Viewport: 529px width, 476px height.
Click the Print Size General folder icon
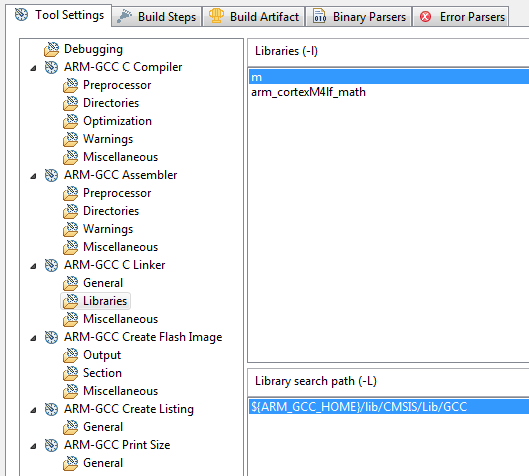71,463
